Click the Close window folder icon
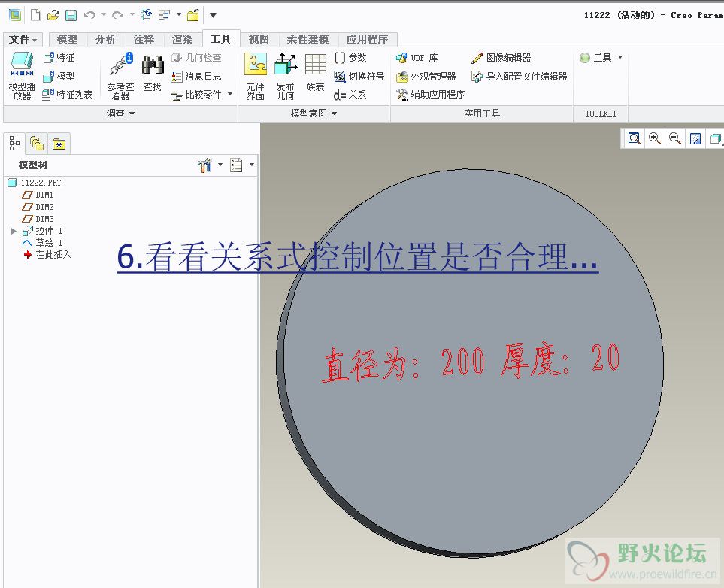This screenshot has width=724, height=588. pyautogui.click(x=193, y=15)
